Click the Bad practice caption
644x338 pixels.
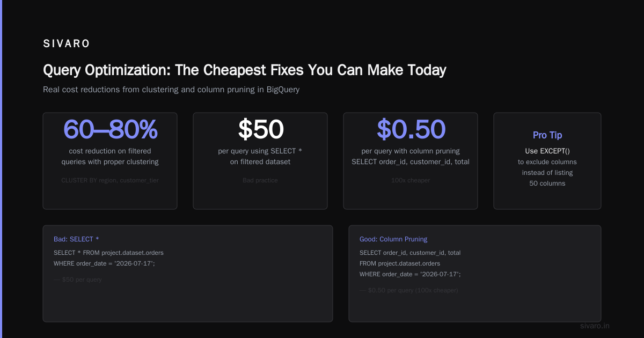pyautogui.click(x=260, y=180)
